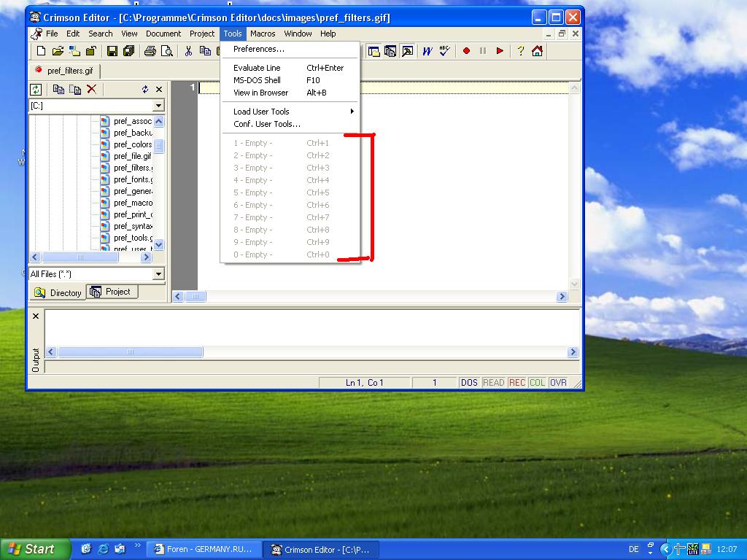Viewport: 747px width, 560px height.
Task: Open the drive selector dropdown [C:]
Action: pos(158,105)
